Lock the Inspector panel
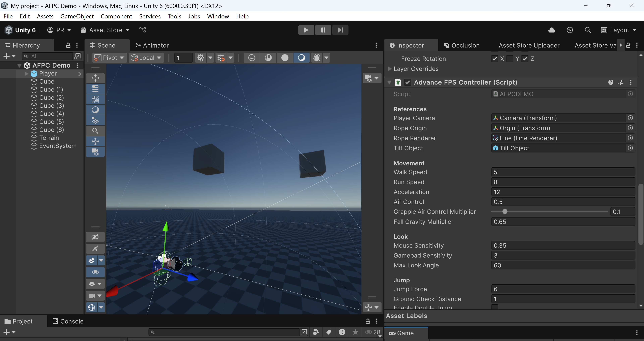This screenshot has width=644, height=341. coord(628,45)
